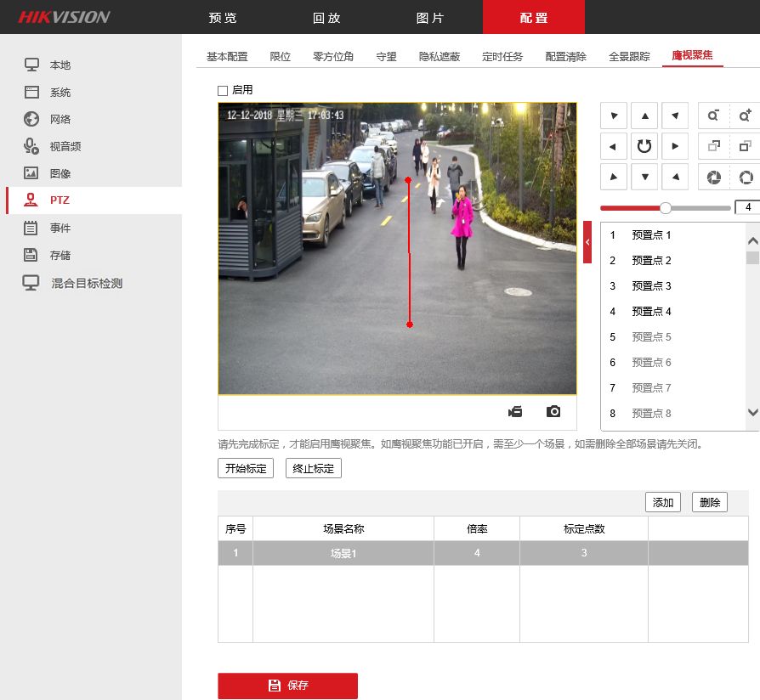Image resolution: width=760 pixels, height=700 pixels.
Task: Click the PTZ speed slider handle
Action: pos(666,207)
